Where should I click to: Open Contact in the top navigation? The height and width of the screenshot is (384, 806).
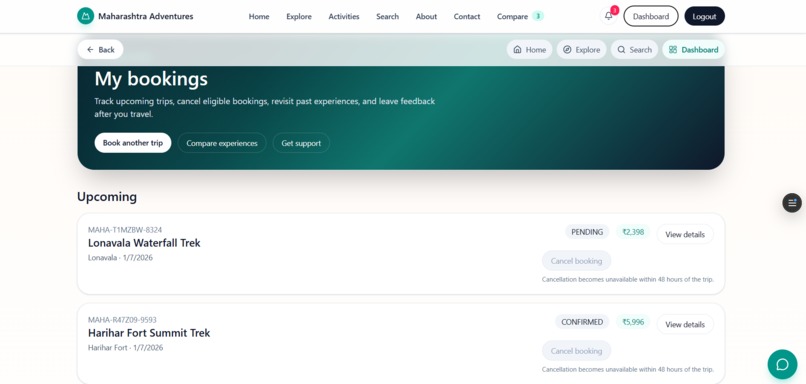point(467,16)
